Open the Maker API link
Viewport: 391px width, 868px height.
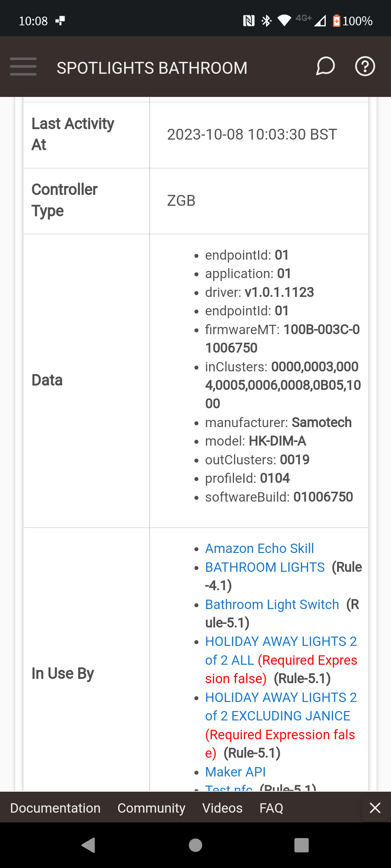click(x=235, y=772)
